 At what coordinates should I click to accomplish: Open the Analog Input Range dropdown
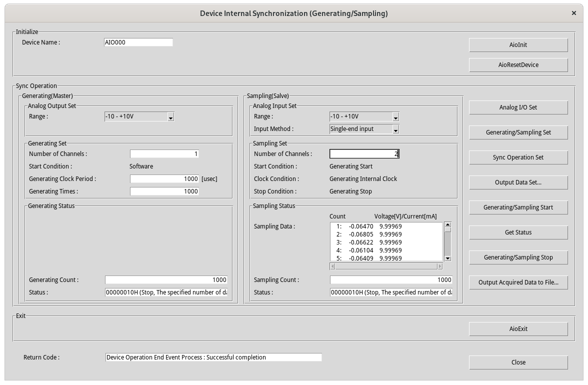395,117
